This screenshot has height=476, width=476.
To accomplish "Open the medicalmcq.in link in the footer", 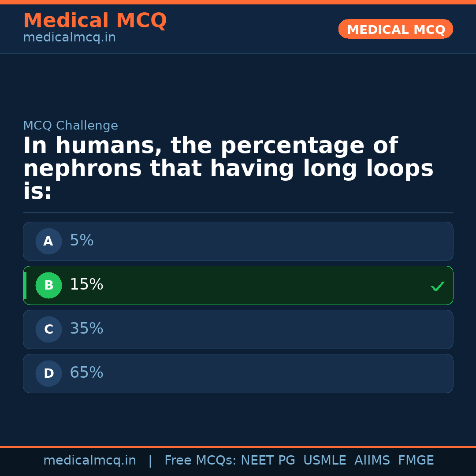I will point(89,461).
